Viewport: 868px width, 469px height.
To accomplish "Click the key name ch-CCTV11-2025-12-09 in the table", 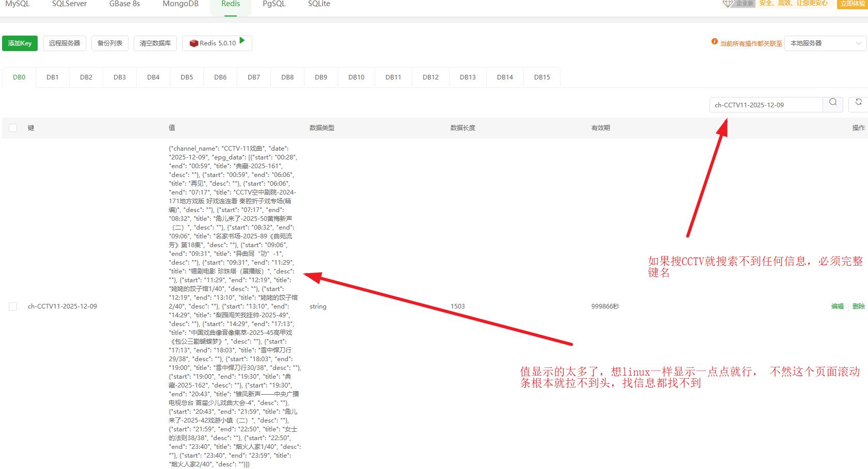I will click(62, 306).
